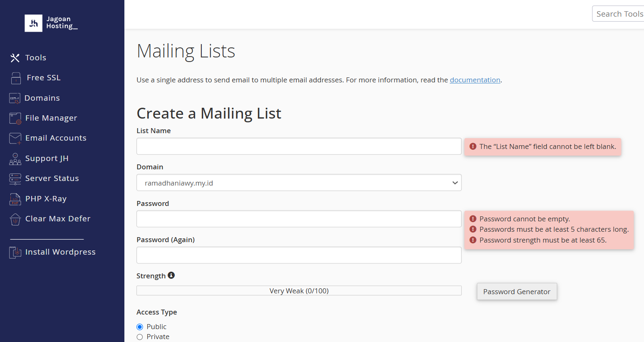The image size is (644, 342).
Task: Open the Tools wrench icon
Action: coord(15,58)
